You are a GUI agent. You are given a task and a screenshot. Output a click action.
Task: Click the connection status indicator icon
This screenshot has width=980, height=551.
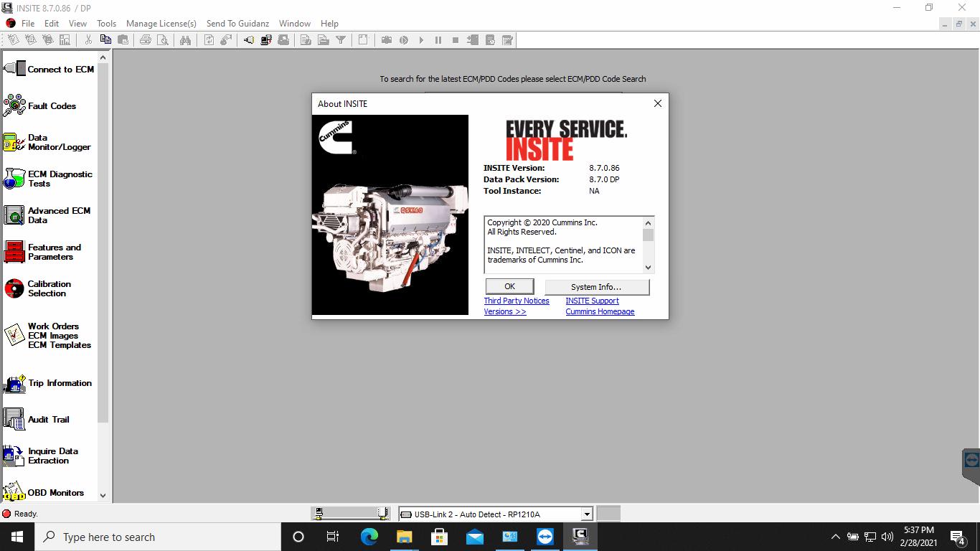click(6, 514)
